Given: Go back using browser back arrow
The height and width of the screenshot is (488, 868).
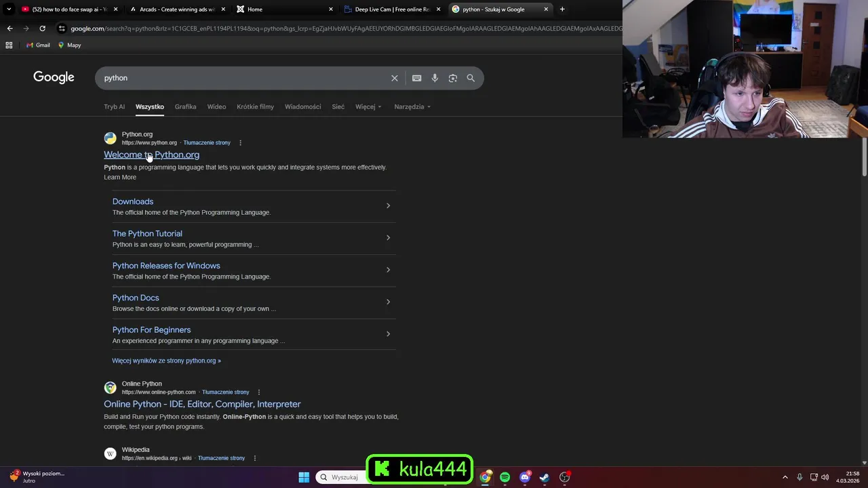Looking at the screenshot, I should pyautogui.click(x=9, y=28).
